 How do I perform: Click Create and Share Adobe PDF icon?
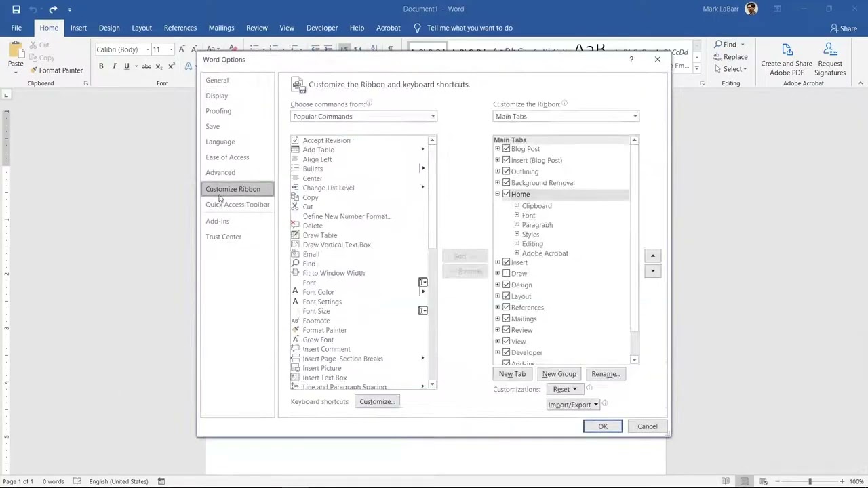pos(787,60)
